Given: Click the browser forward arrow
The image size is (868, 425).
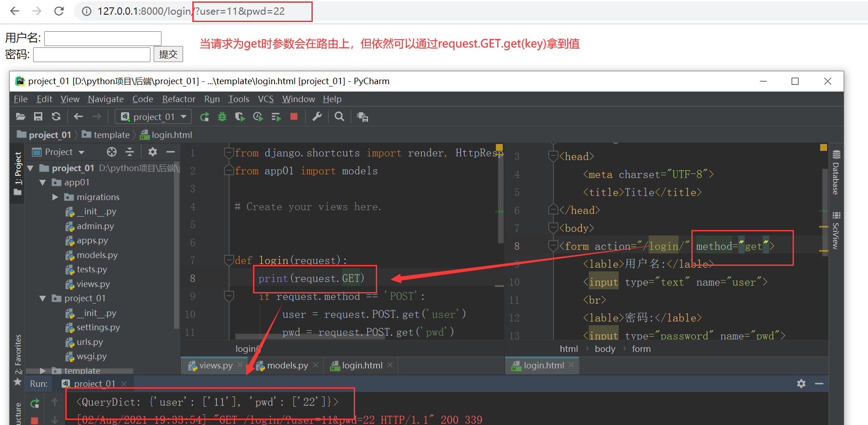Looking at the screenshot, I should point(37,11).
